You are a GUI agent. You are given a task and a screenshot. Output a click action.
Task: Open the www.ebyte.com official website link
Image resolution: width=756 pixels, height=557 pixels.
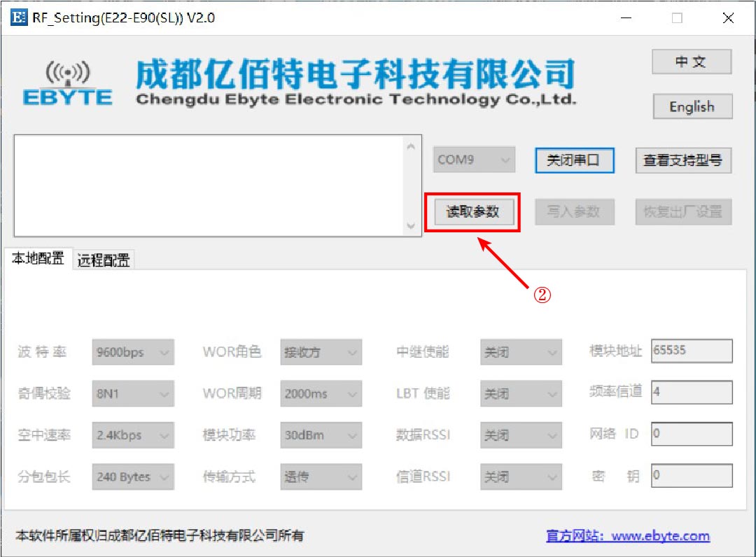pyautogui.click(x=628, y=535)
